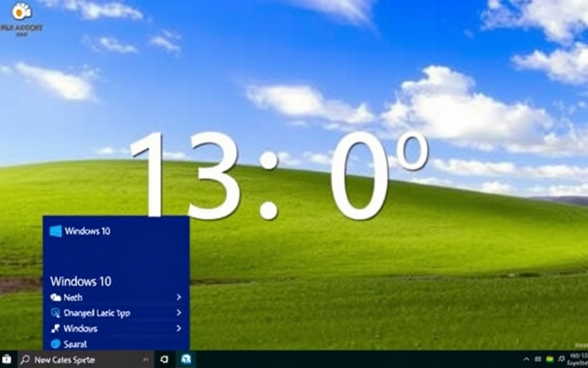Viewport: 588px width, 368px height.
Task: Click in the 'New Cales Sprte' search field
Action: coord(86,359)
